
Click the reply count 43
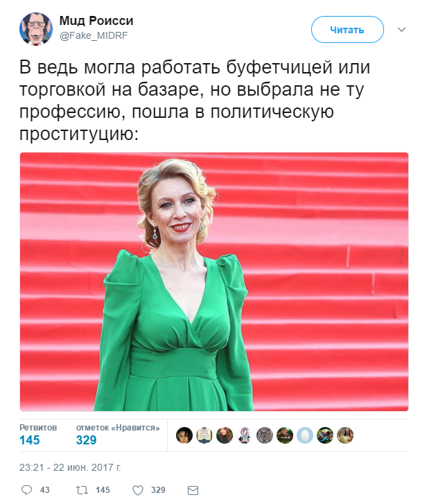pyautogui.click(x=44, y=490)
